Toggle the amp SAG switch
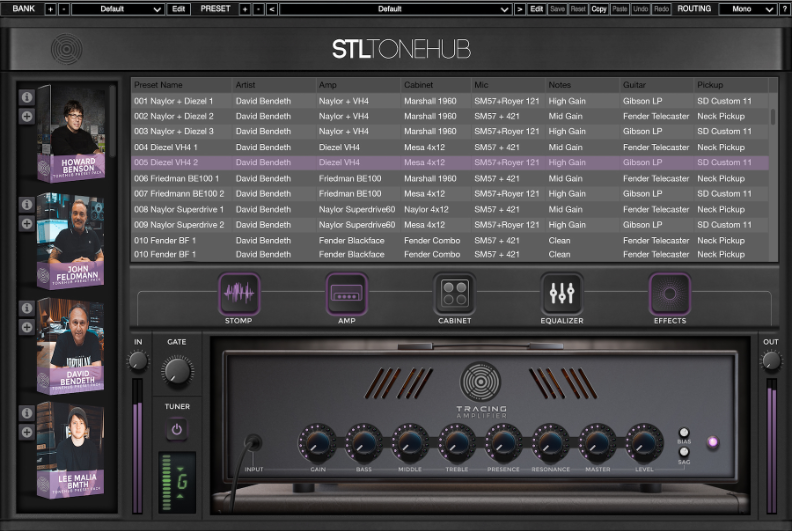The image size is (792, 531). point(683,452)
